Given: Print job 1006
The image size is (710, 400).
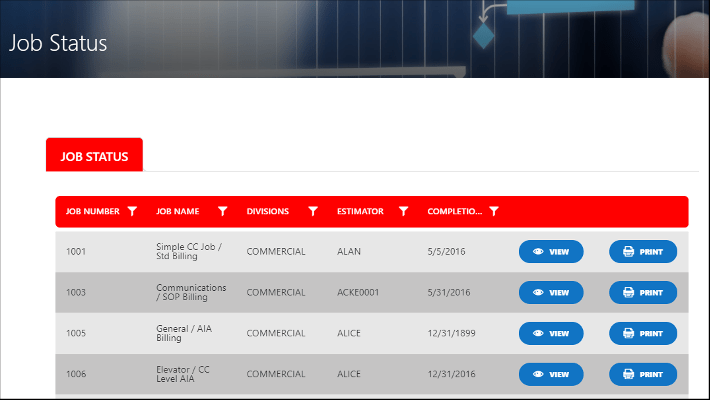Looking at the screenshot, I should [643, 374].
